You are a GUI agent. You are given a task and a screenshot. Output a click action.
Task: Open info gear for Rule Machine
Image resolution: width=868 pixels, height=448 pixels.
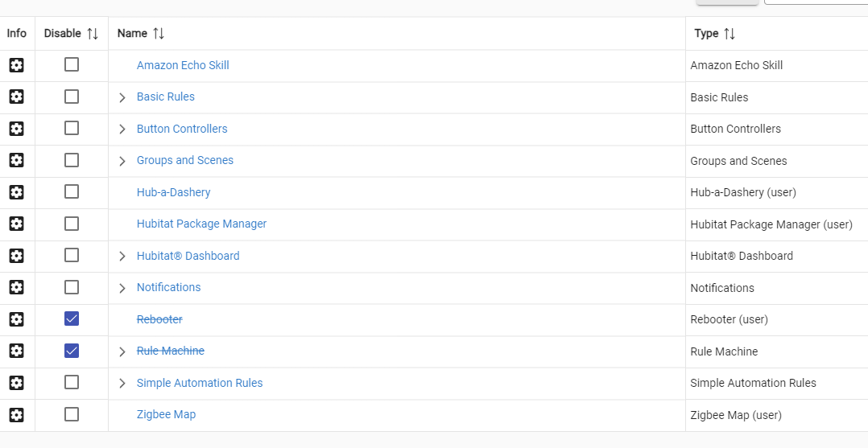click(x=16, y=351)
